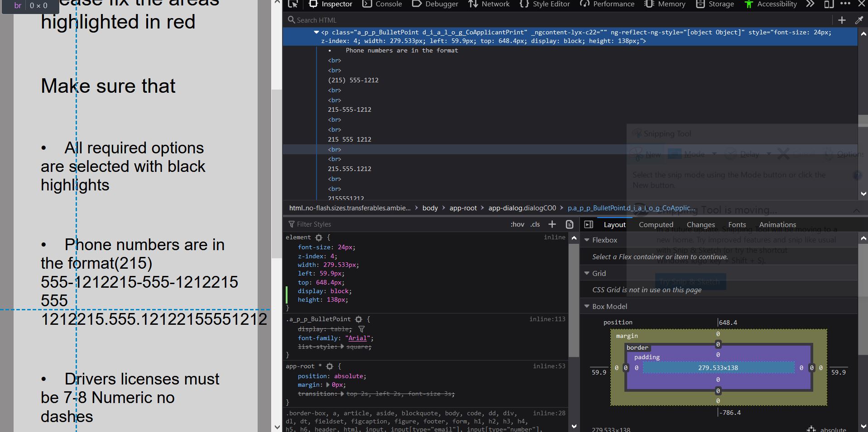The width and height of the screenshot is (868, 432).
Task: Pick a page color with the eyedropper icon
Action: 858,20
